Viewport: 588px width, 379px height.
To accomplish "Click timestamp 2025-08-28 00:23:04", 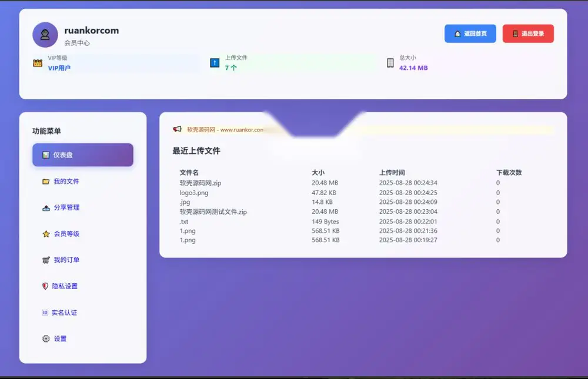I will click(408, 212).
